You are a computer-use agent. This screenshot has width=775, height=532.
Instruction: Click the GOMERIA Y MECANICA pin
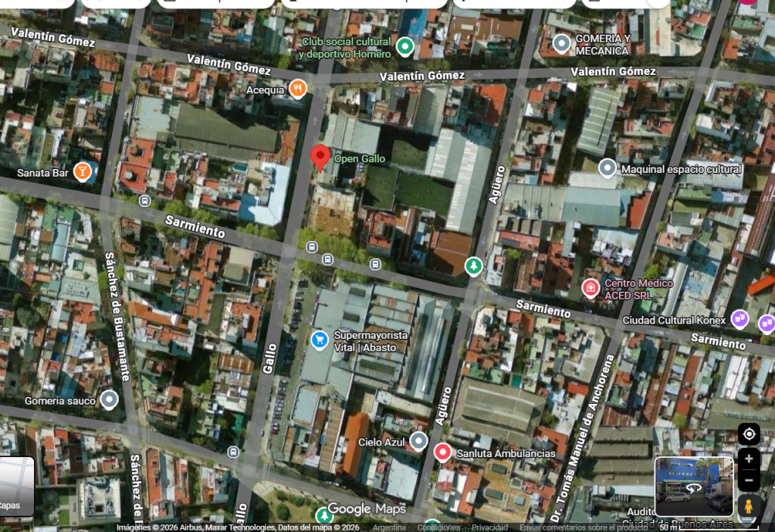[561, 43]
